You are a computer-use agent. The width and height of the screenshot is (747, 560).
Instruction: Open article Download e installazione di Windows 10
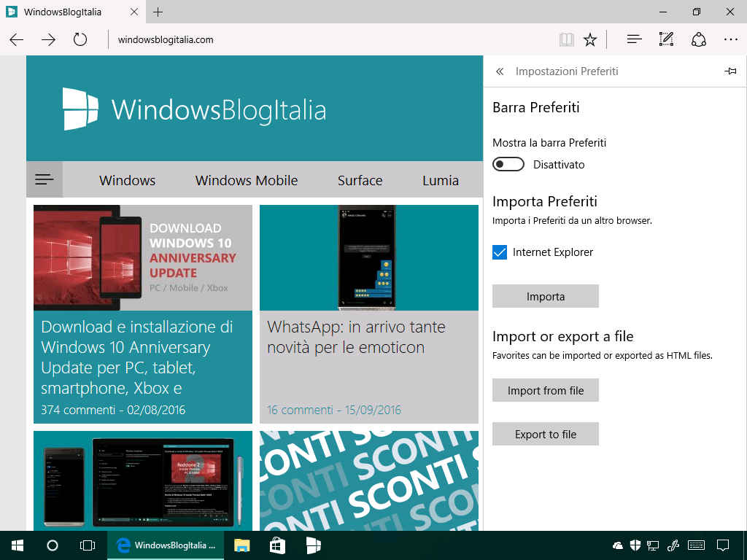coord(136,357)
